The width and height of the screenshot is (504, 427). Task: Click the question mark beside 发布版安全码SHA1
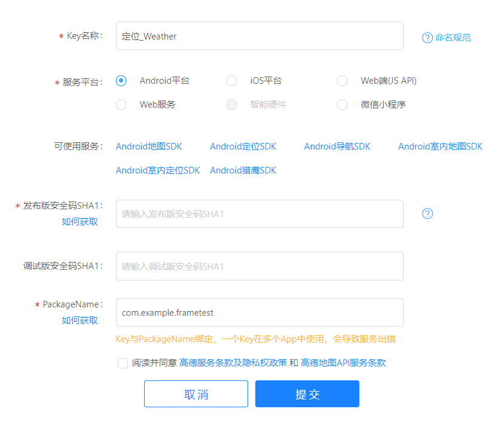(x=427, y=213)
